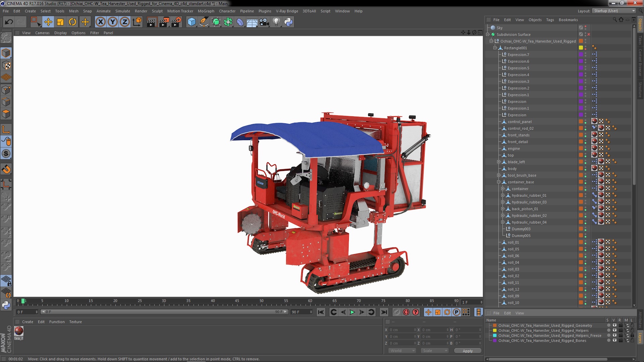Open the Timeline film strip icon
This screenshot has height=362, width=644.
tap(479, 312)
